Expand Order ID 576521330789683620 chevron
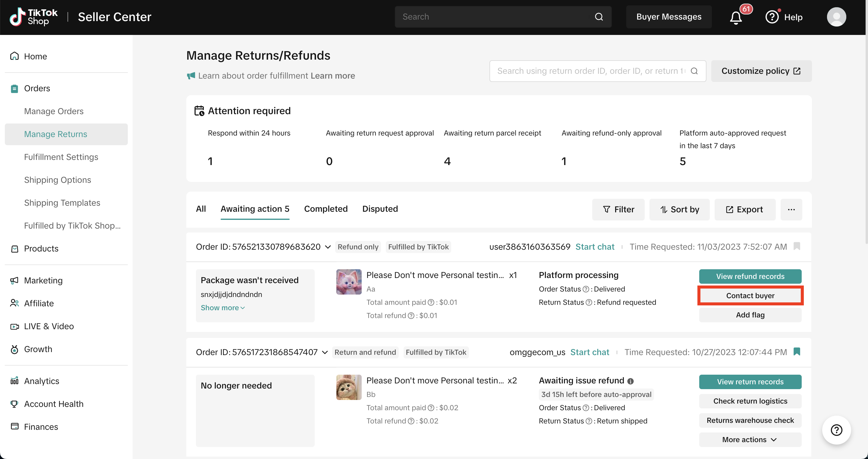The image size is (868, 459). click(x=328, y=247)
